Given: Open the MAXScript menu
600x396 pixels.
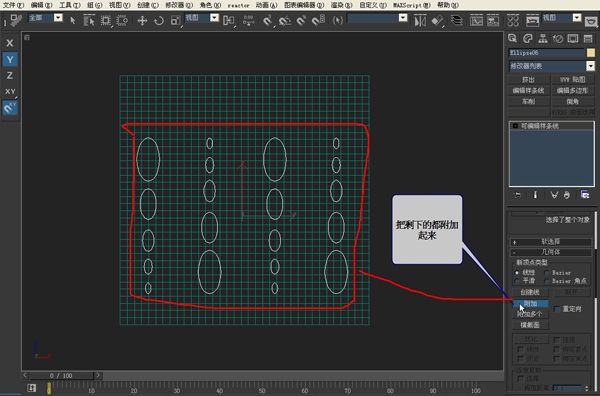Looking at the screenshot, I should coord(412,5).
